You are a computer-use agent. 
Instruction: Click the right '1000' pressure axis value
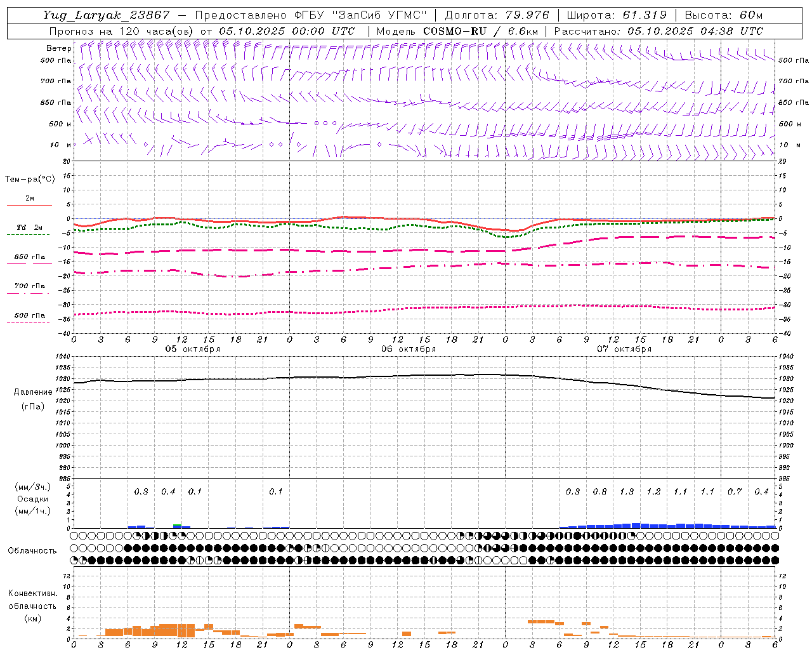tap(785, 446)
